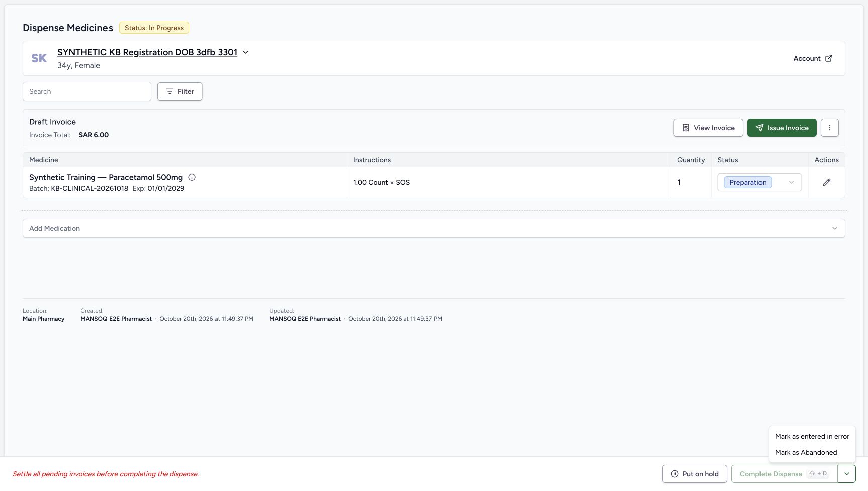Click the Synthetic Training — Paracetamol 500mg name
The height and width of the screenshot is (491, 868).
click(x=106, y=177)
